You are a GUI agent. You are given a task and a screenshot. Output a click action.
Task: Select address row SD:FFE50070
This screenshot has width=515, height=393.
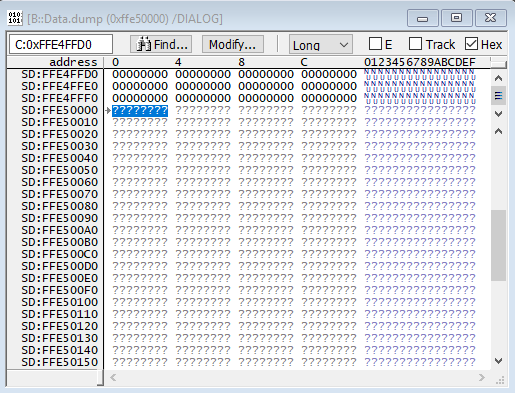pos(60,194)
